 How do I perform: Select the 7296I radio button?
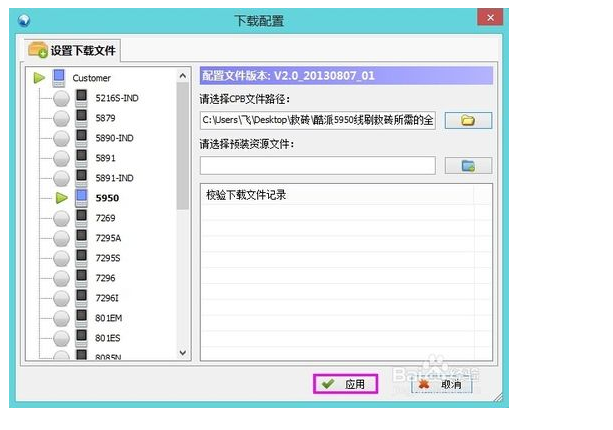[x=61, y=298]
